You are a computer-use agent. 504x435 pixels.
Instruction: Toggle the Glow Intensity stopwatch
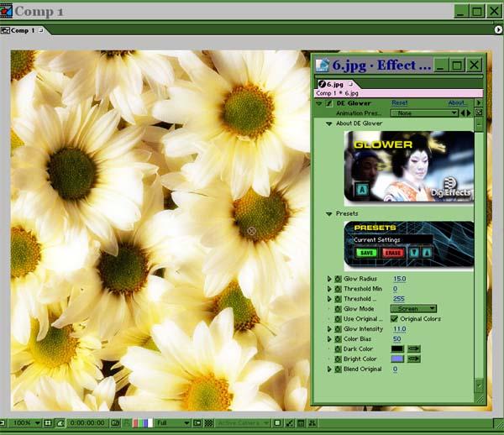338,329
